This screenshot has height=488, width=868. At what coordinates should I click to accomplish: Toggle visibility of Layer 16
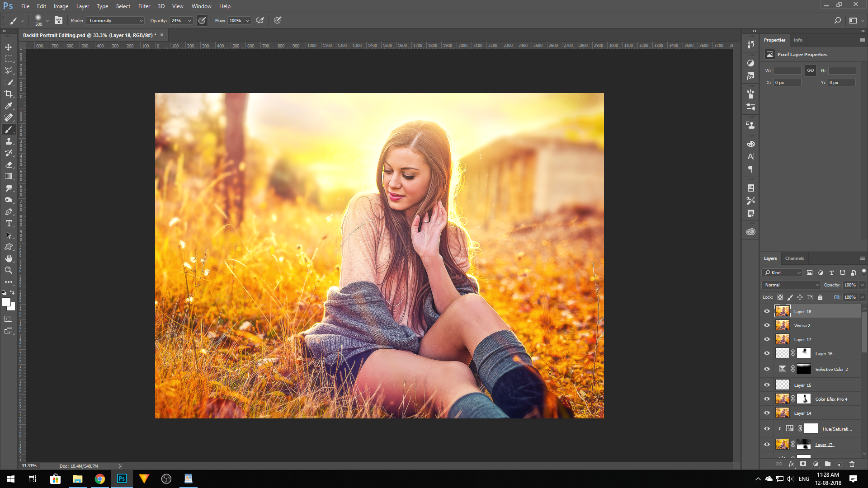[x=767, y=353]
